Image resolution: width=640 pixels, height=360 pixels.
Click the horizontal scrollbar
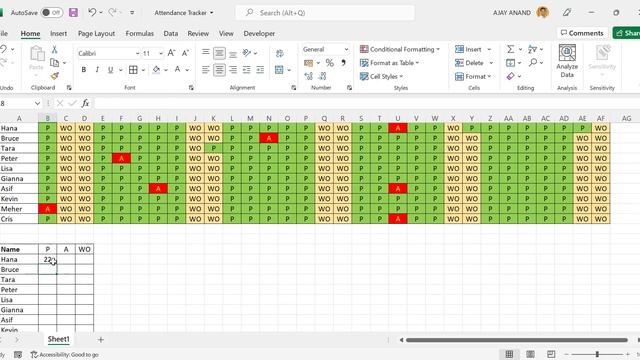tap(517, 340)
